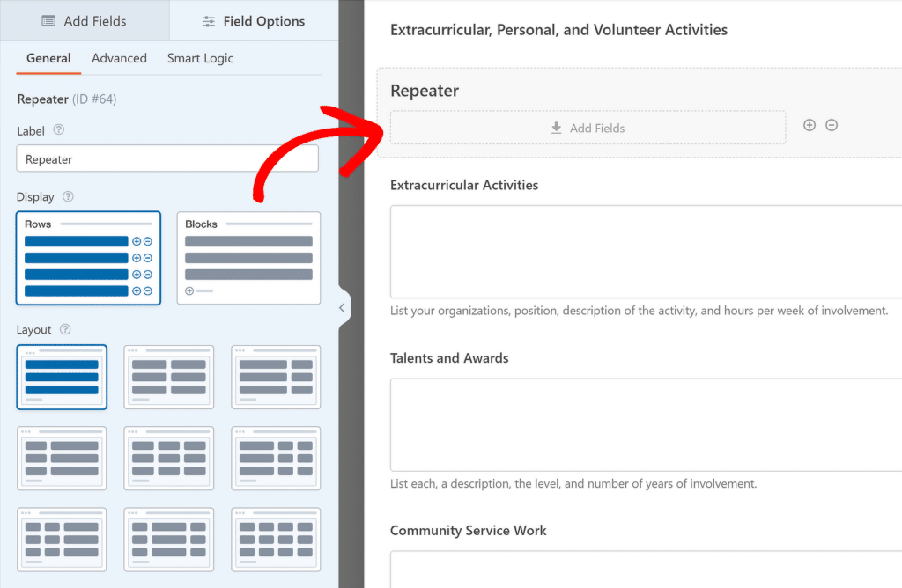Select the first single-column layout option

tap(62, 377)
